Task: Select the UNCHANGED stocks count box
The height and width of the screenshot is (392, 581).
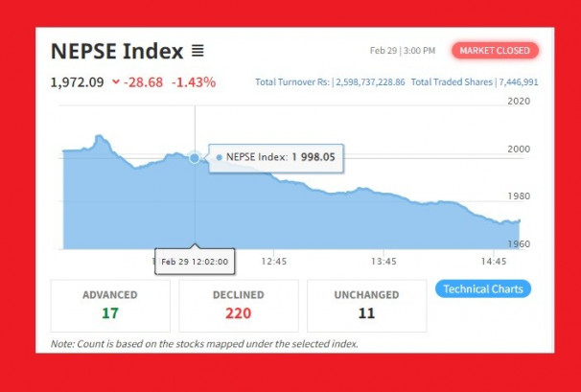Action: (366, 305)
